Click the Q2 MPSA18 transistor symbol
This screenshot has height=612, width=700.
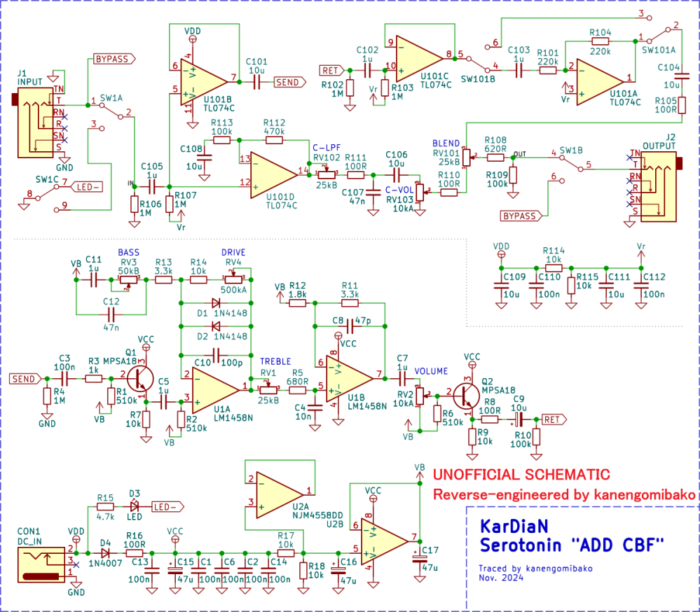(x=466, y=396)
